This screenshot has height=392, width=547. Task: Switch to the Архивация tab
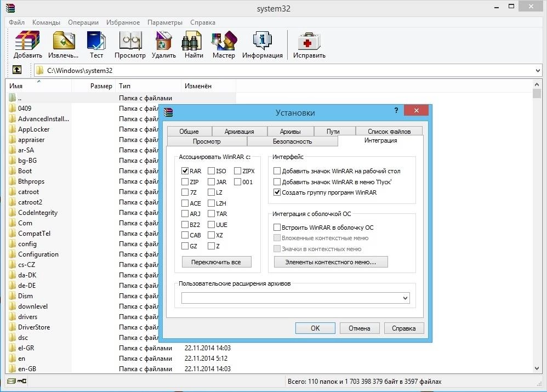(240, 131)
